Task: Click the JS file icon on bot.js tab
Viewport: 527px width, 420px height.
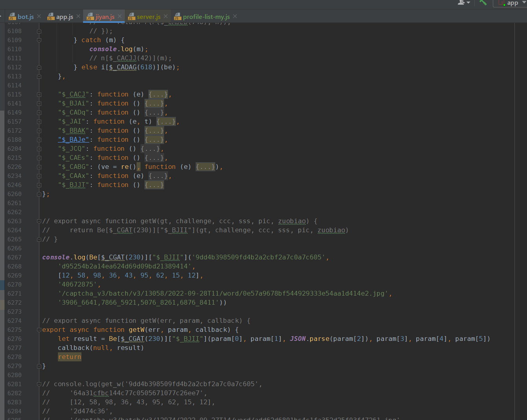Action: point(12,17)
